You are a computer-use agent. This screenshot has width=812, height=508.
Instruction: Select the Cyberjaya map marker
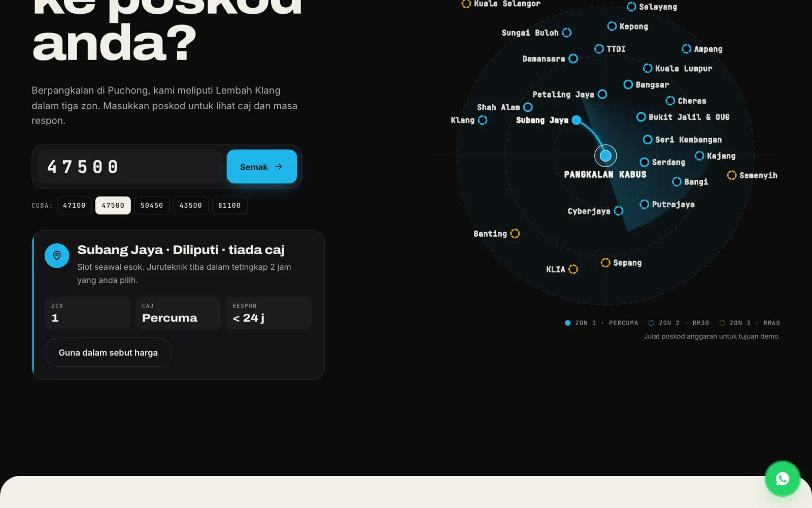(x=618, y=211)
